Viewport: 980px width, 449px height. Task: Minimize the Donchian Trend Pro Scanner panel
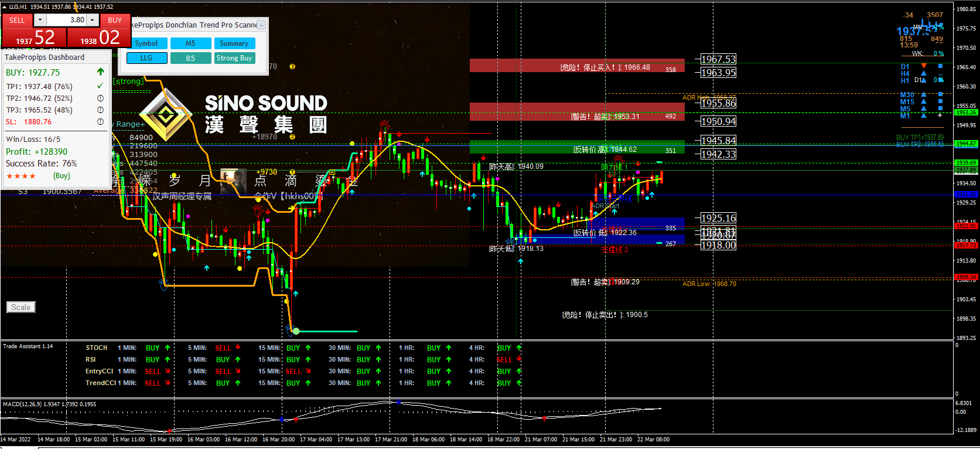click(x=261, y=25)
